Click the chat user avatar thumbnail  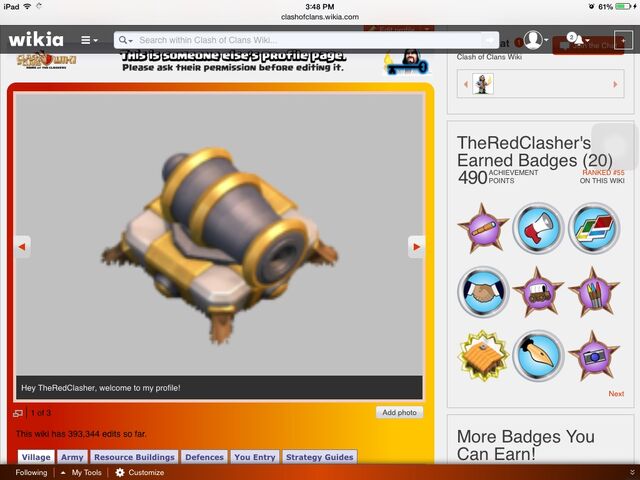[x=483, y=84]
